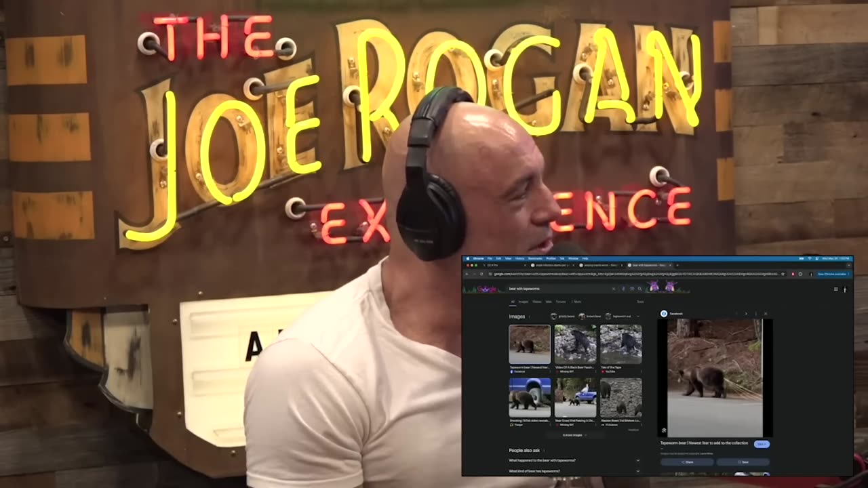Viewport: 868px width, 488px height.
Task: Go to Google homepage via logo
Action: 487,289
